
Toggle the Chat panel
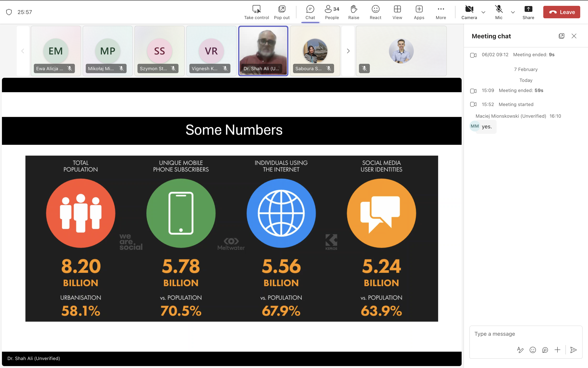click(310, 12)
